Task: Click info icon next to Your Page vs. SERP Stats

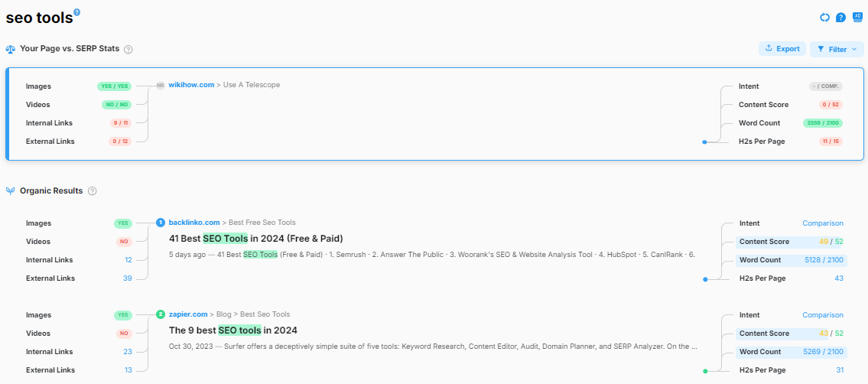Action: [x=128, y=49]
